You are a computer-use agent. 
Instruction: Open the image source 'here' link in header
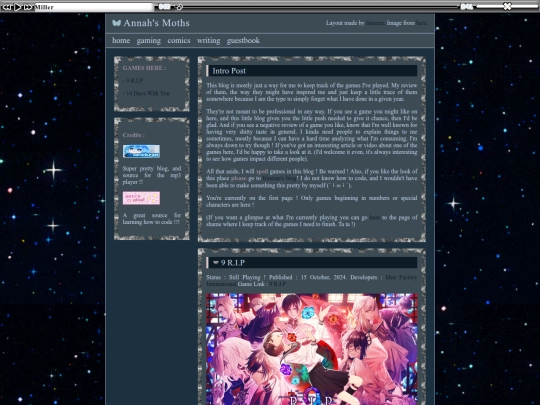[x=421, y=23]
